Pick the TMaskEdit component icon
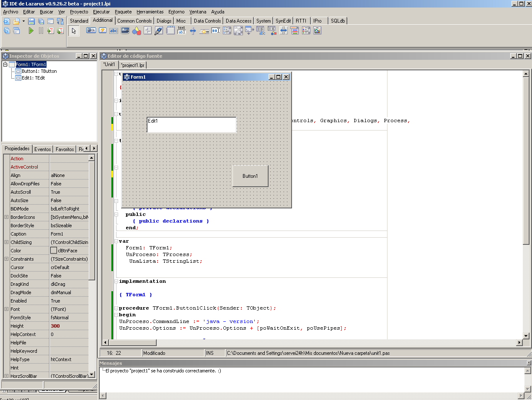The height and width of the screenshot is (400, 532). 216,30
